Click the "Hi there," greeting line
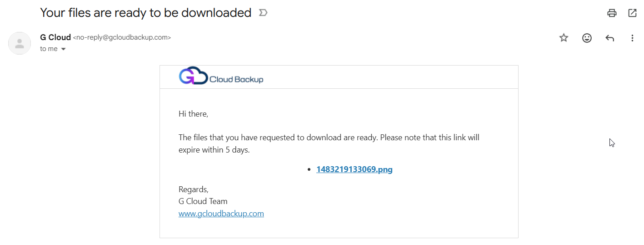644x245 pixels. pyautogui.click(x=193, y=114)
